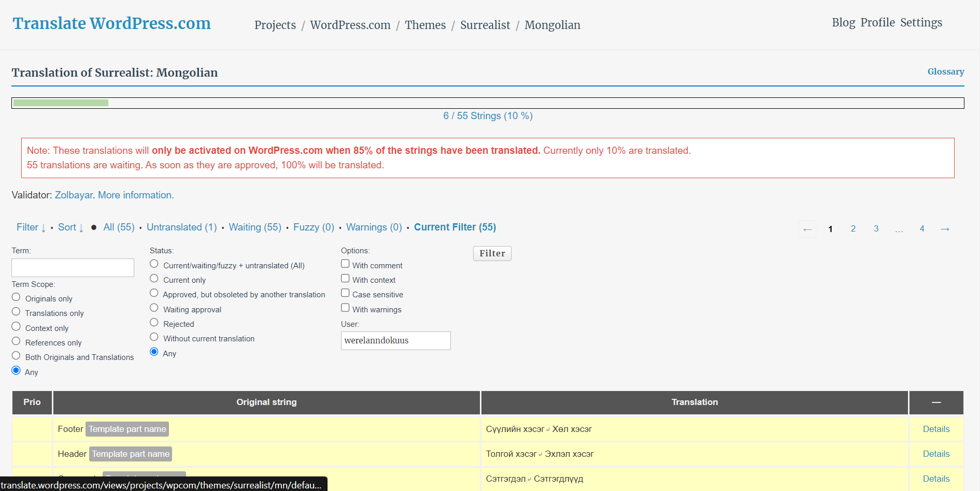Open the Glossary link
The width and height of the screenshot is (980, 491).
tap(946, 71)
